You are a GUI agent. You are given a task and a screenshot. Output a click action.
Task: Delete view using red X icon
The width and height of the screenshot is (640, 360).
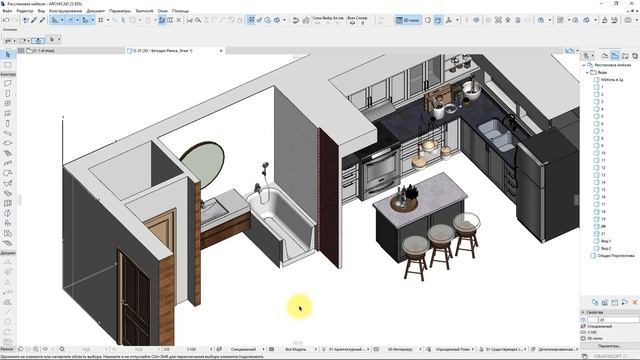point(635,302)
